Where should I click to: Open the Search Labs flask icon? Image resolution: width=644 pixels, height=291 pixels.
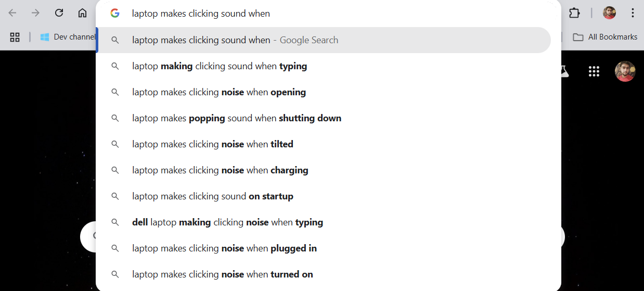(564, 71)
